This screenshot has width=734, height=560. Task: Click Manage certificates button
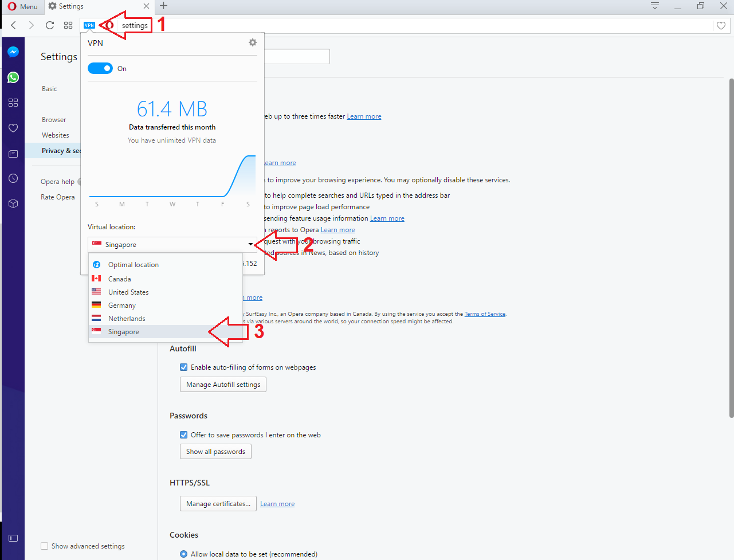(x=218, y=504)
